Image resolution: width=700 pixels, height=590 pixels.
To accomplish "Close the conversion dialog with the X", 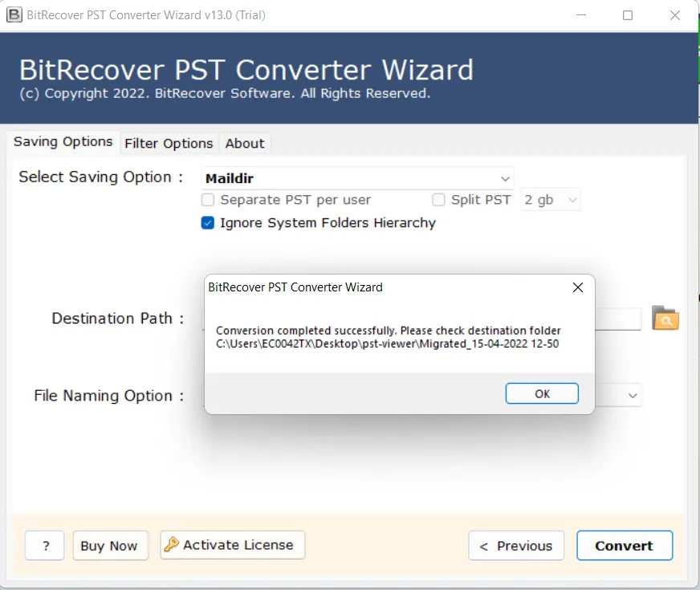I will (578, 287).
